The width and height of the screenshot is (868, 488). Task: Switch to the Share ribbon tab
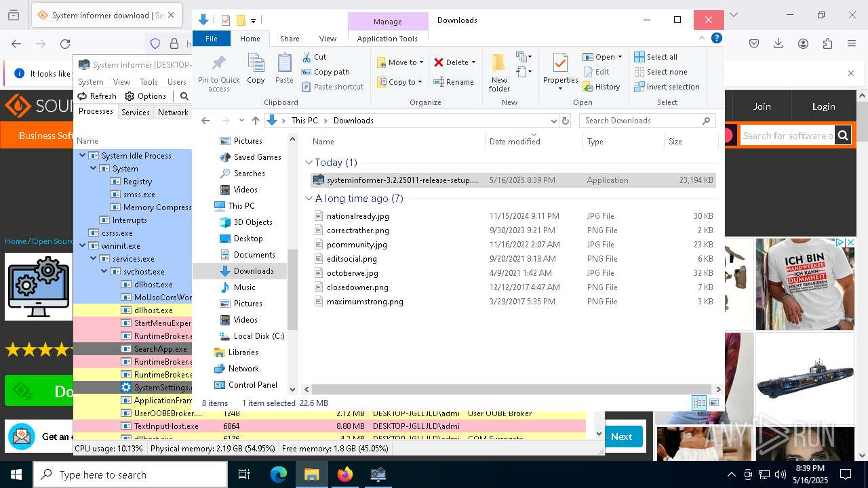pyautogui.click(x=290, y=39)
